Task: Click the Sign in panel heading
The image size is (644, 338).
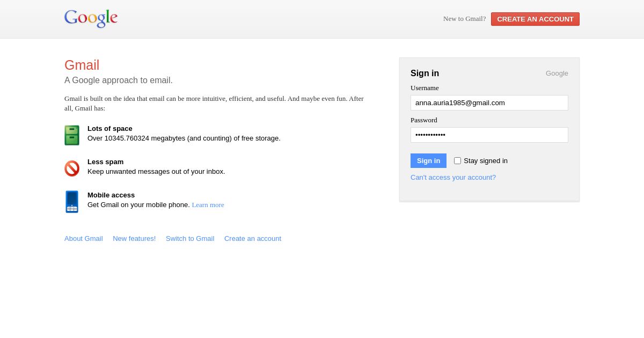Action: tap(425, 74)
